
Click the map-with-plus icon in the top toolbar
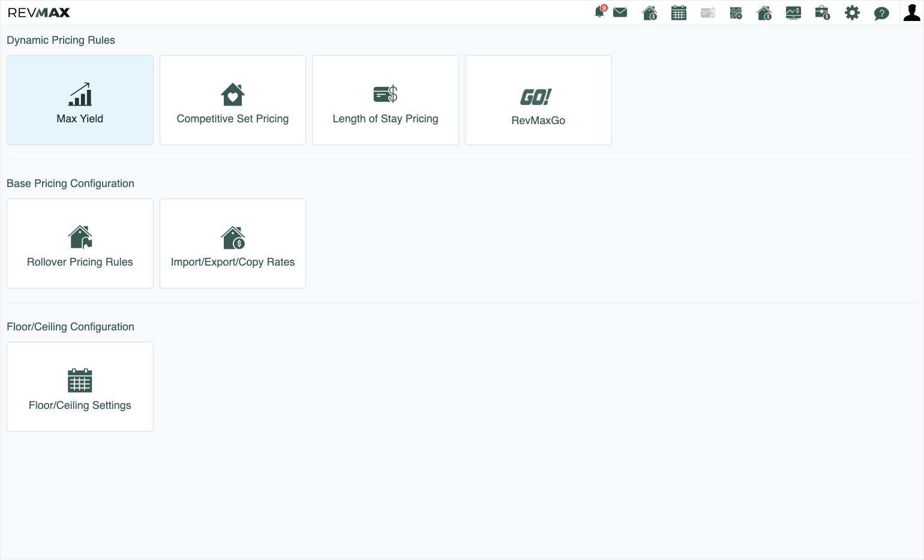pyautogui.click(x=736, y=13)
